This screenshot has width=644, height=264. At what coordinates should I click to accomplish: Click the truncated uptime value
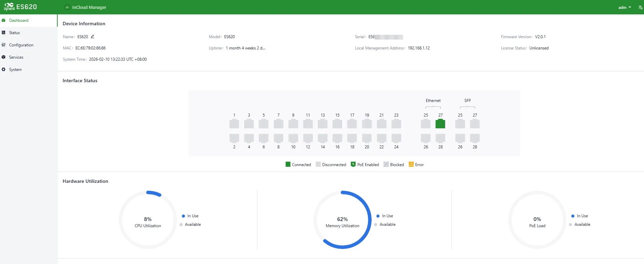[x=245, y=48]
